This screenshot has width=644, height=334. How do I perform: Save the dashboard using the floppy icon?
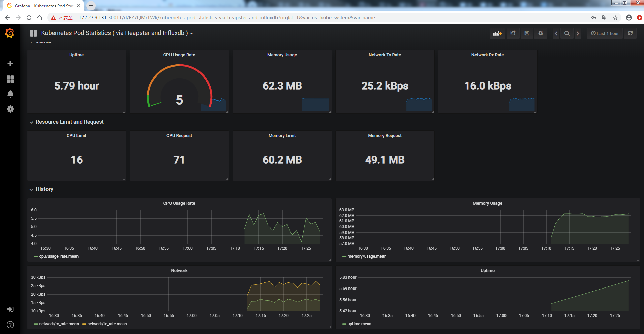(x=527, y=33)
